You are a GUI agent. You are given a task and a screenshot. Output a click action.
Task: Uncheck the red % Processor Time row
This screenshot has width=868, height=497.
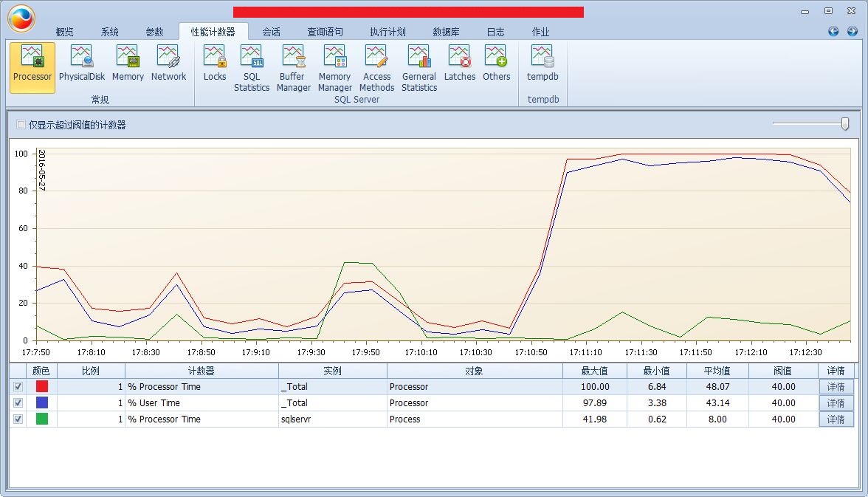point(18,386)
